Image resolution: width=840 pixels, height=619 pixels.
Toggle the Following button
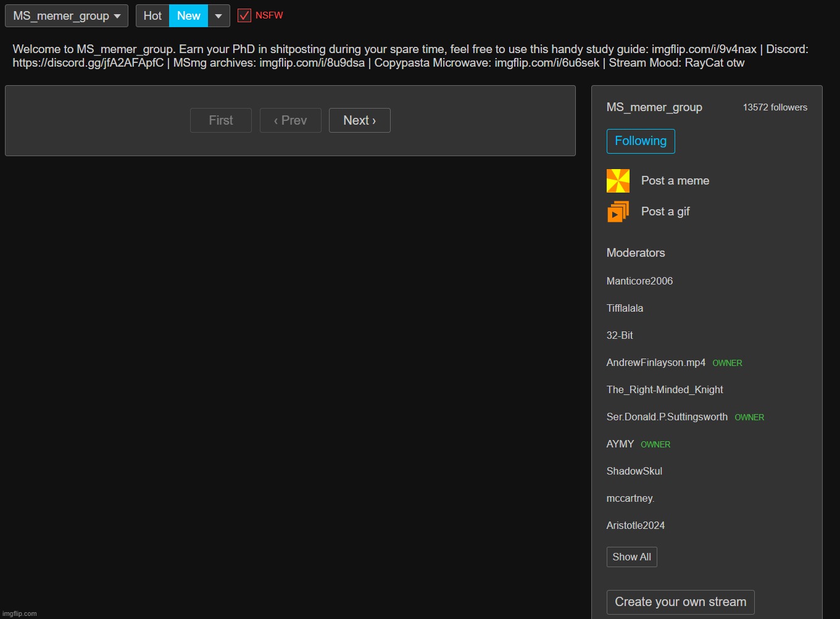pos(640,141)
